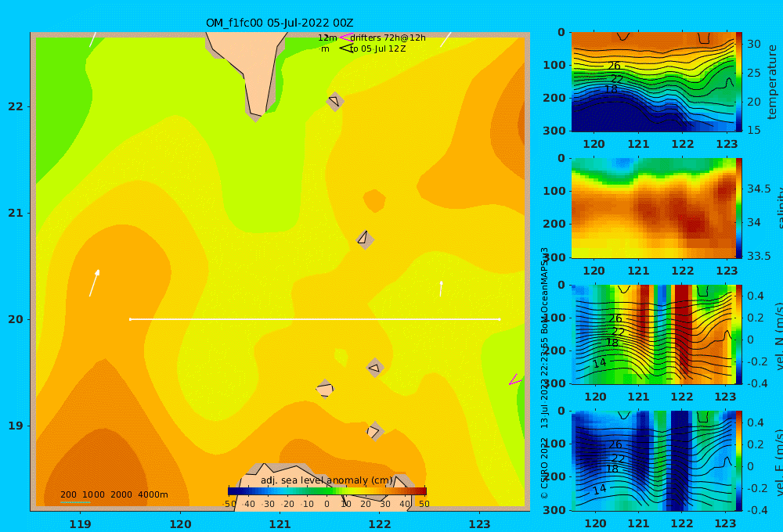The width and height of the screenshot is (783, 532).
Task: Click the 33.5 value on the salinity colorbar
Action: click(x=759, y=256)
